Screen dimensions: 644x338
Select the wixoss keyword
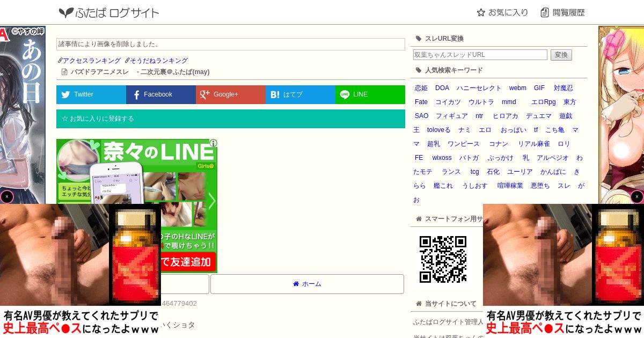click(442, 158)
